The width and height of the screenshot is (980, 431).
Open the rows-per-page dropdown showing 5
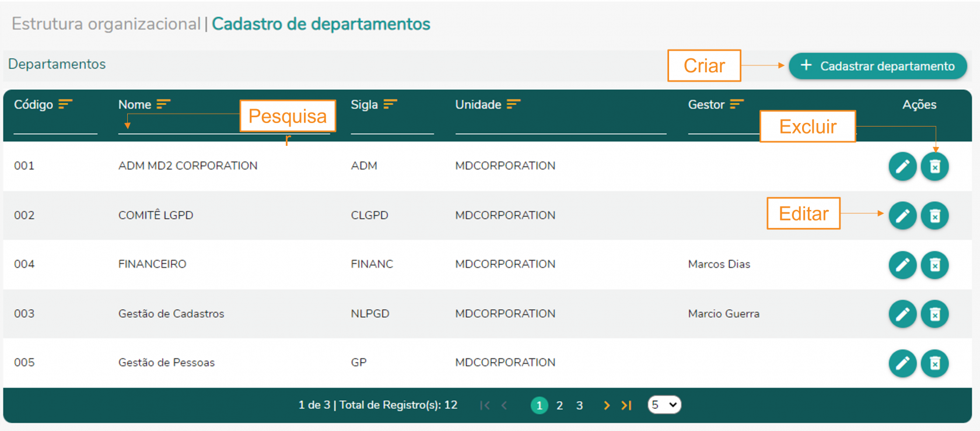(664, 405)
